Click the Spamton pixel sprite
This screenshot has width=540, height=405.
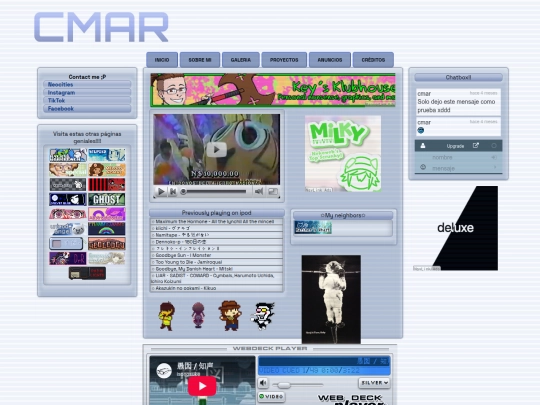(263, 316)
